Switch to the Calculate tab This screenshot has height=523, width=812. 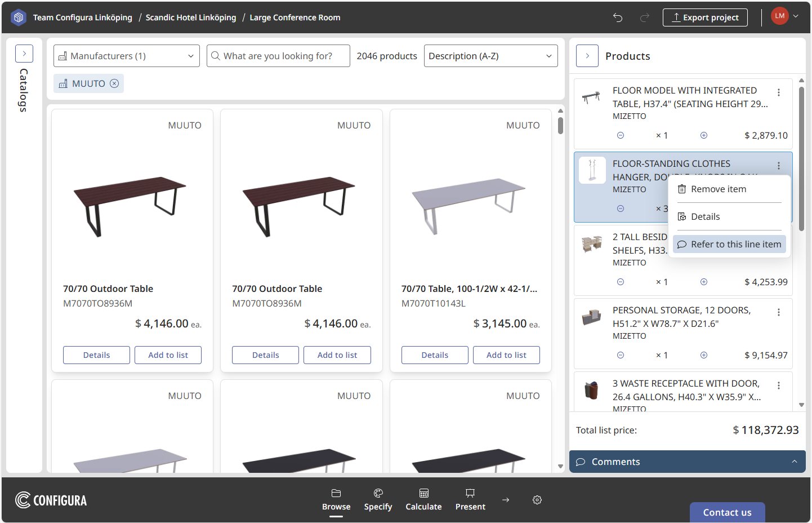[423, 500]
